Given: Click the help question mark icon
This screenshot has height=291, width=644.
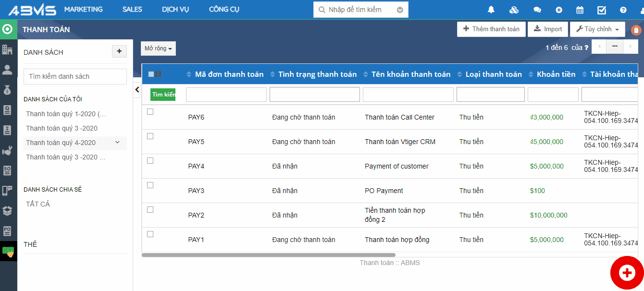Looking at the screenshot, I should 623,10.
